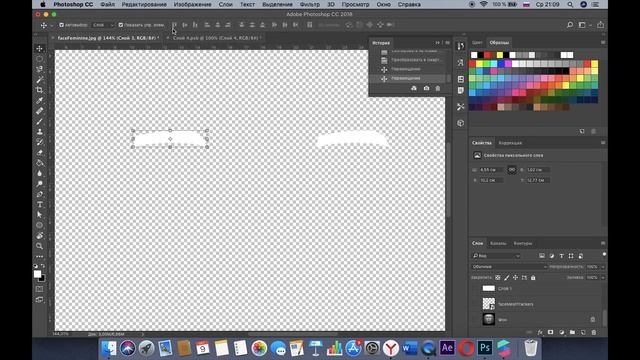The image size is (640, 360).
Task: Toggle lock image pixels brush icon
Action: click(507, 278)
